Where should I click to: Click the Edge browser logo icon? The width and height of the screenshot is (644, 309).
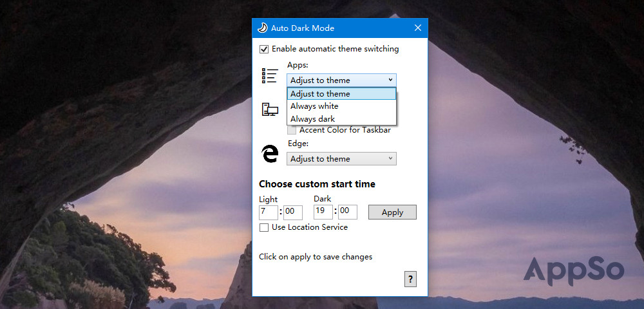coord(270,154)
